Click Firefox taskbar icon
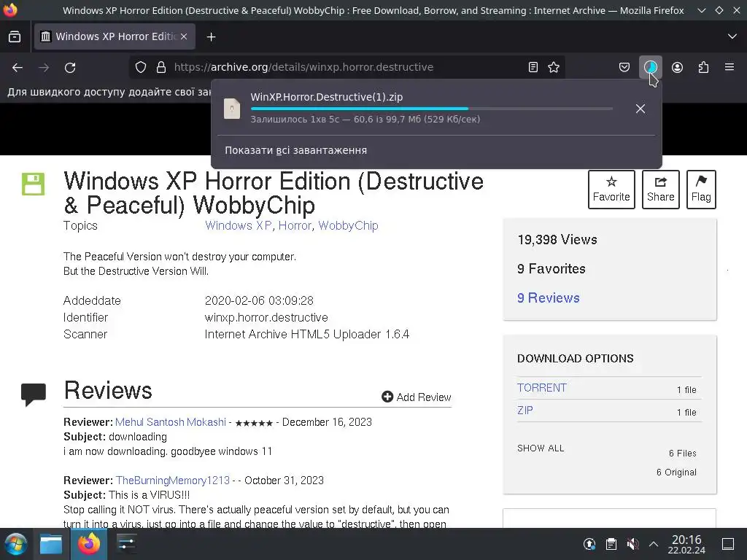 point(88,544)
